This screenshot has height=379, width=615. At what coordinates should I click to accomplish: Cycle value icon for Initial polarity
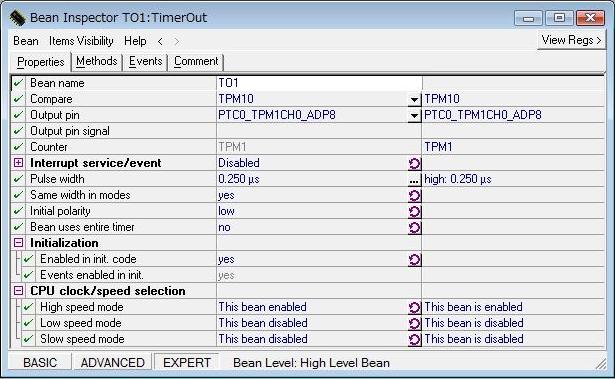click(414, 211)
